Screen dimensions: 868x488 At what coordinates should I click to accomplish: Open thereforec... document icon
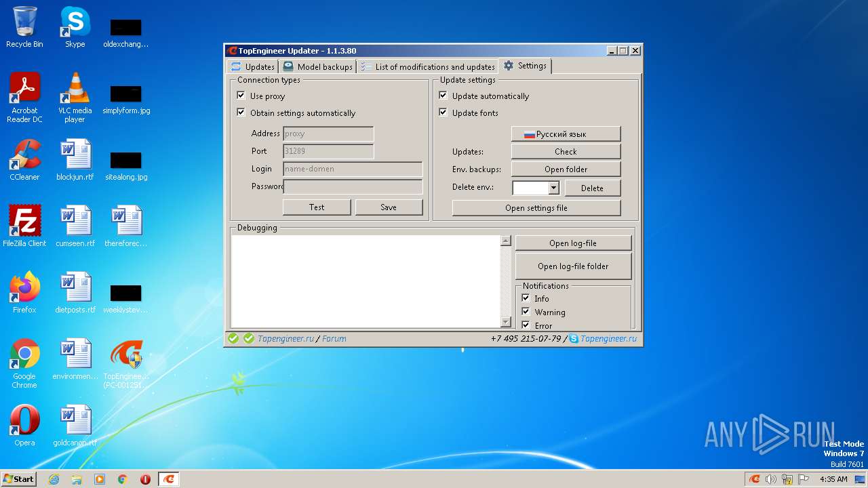125,226
